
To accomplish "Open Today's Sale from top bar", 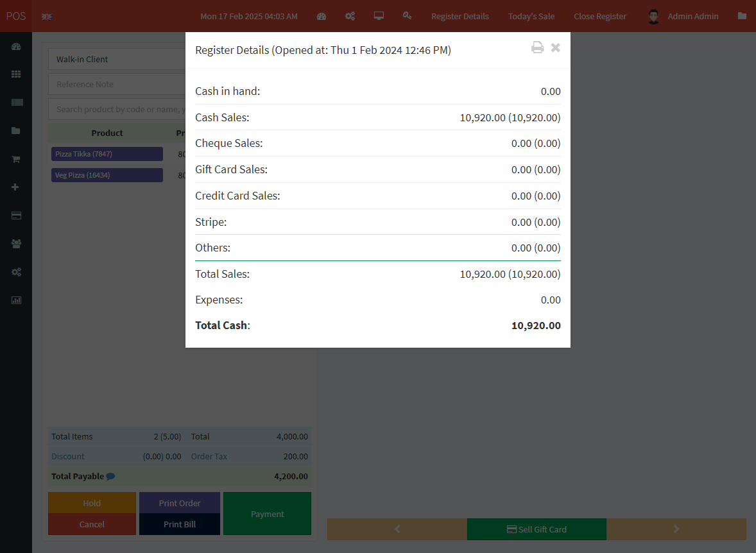I will pos(531,17).
